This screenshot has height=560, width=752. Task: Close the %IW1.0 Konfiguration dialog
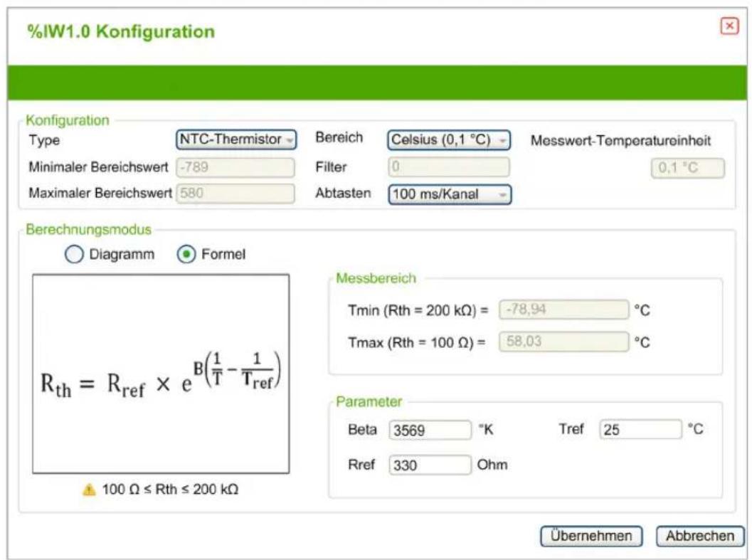click(729, 26)
